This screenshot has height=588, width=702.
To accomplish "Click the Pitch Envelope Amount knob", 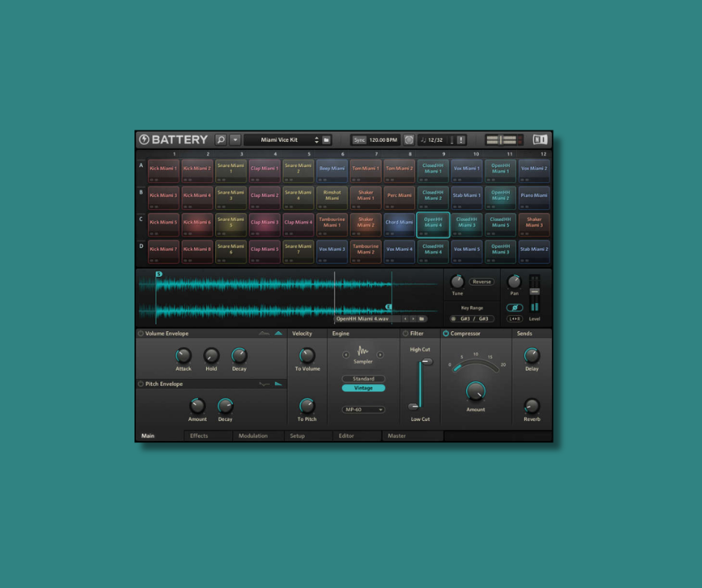I will pos(197,406).
